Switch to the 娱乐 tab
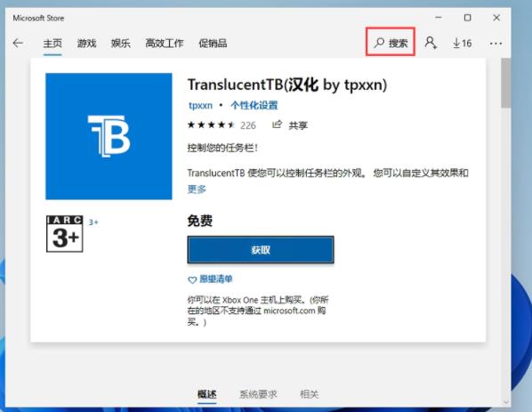This screenshot has height=412, width=532. [x=120, y=43]
